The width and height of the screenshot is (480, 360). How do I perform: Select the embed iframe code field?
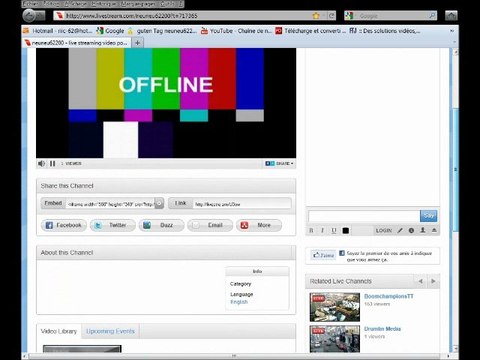coord(110,204)
